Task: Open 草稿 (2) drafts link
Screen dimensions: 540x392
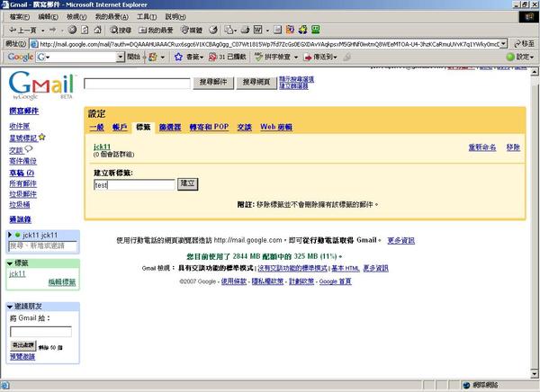Action: 22,173
